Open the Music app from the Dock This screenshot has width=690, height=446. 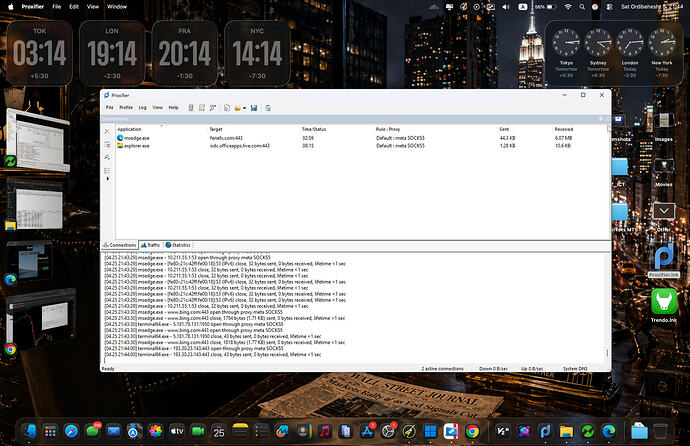pos(324,431)
